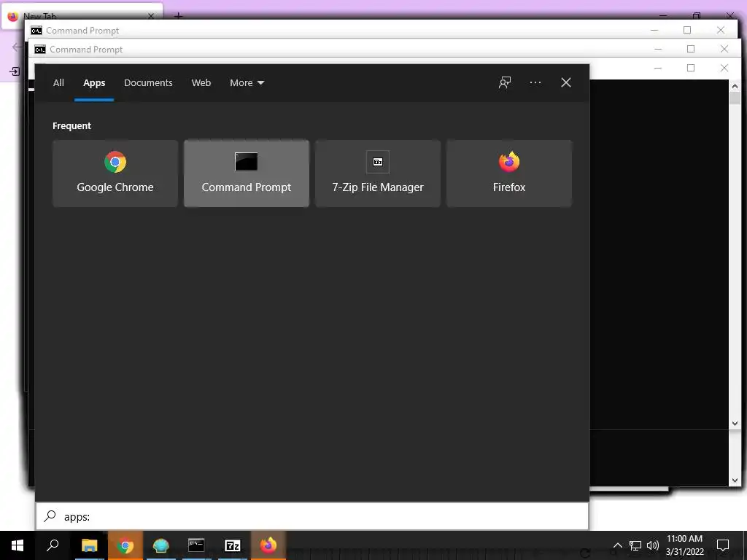This screenshot has height=560, width=747.
Task: Open 7-Zip from the taskbar
Action: click(233, 545)
